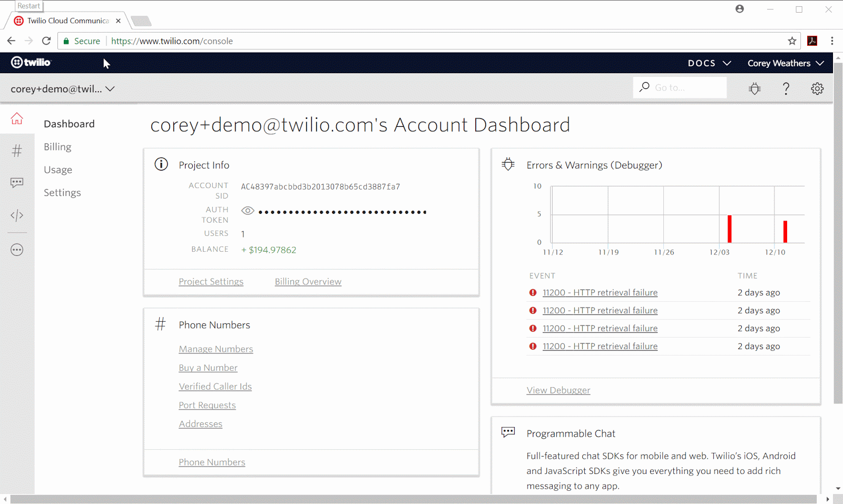Viewport: 843px width, 504px height.
Task: Click the Errors & Warnings bug icon
Action: pyautogui.click(x=508, y=164)
